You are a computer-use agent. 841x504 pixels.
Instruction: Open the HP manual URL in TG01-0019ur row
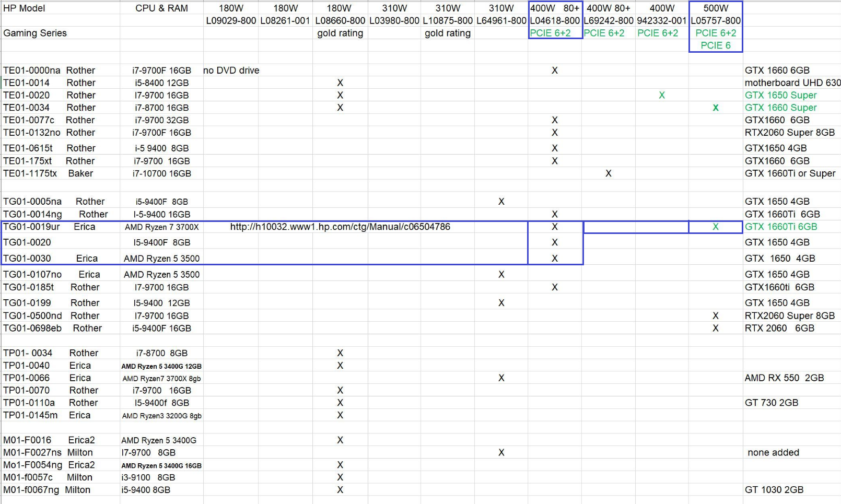click(x=340, y=227)
